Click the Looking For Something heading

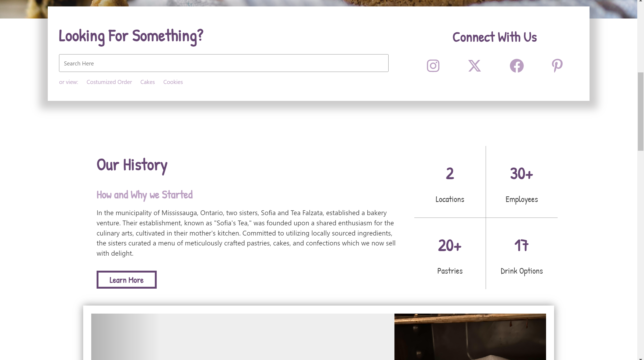point(131,36)
